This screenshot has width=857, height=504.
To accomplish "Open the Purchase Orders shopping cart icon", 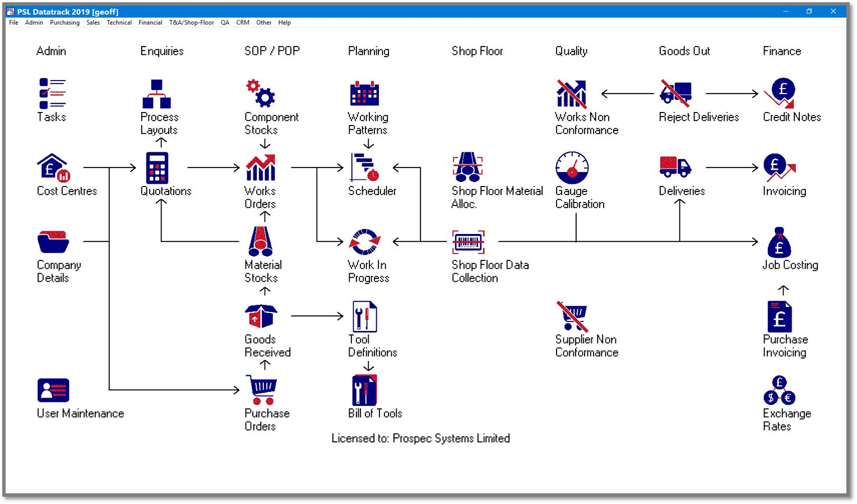I will click(261, 390).
